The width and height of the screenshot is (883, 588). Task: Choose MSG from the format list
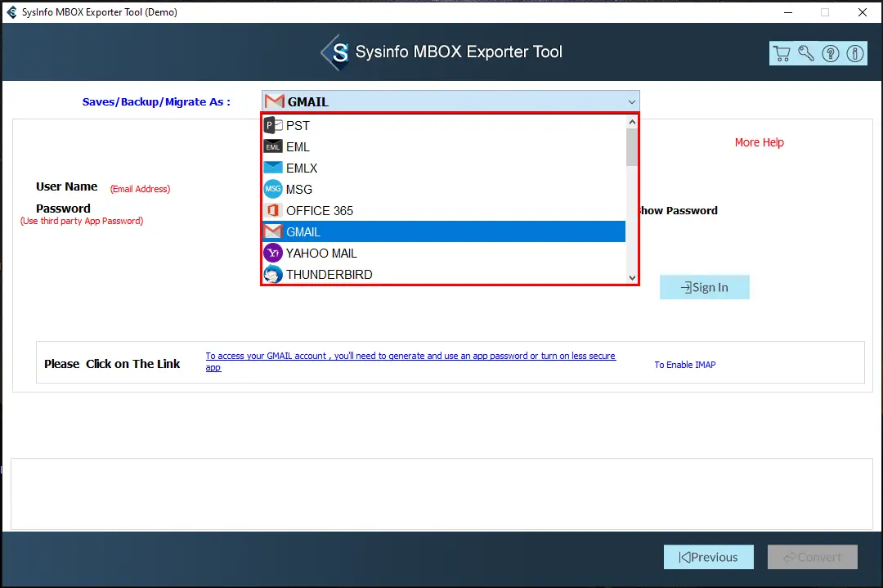(x=444, y=189)
